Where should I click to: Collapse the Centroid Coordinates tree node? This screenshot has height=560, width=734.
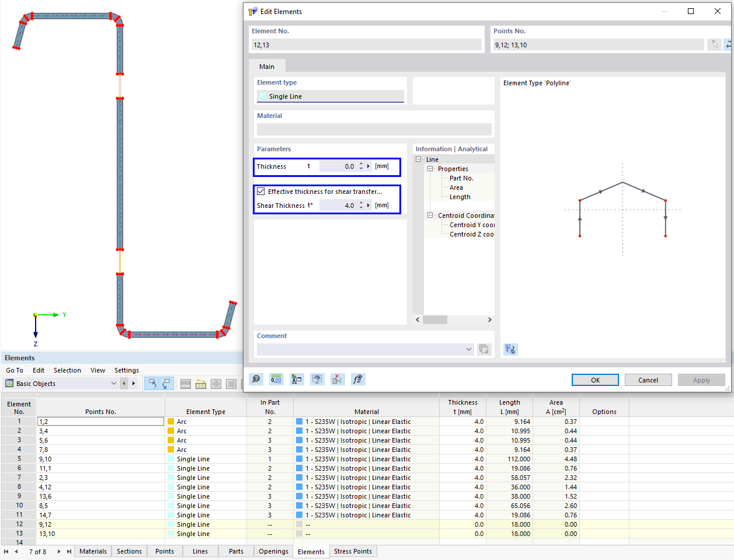430,215
